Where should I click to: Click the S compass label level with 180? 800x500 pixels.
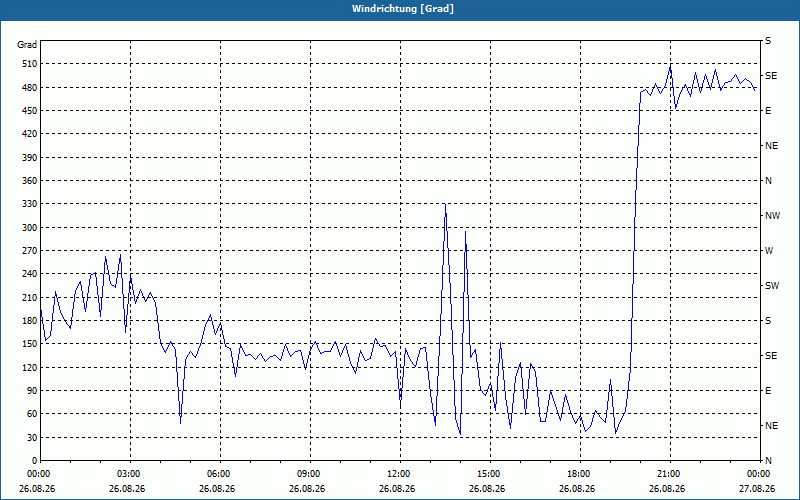click(768, 321)
